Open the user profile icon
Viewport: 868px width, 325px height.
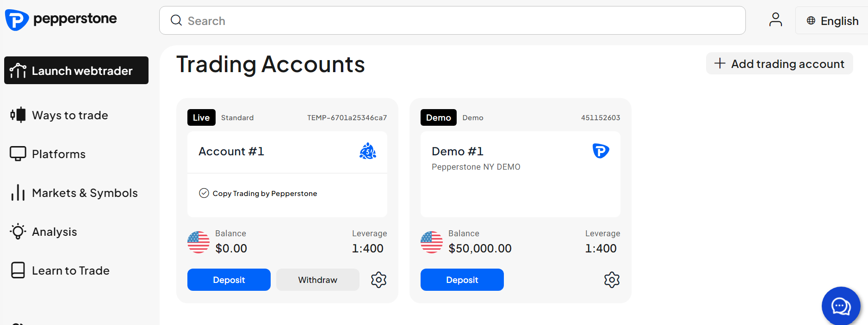pyautogui.click(x=775, y=20)
